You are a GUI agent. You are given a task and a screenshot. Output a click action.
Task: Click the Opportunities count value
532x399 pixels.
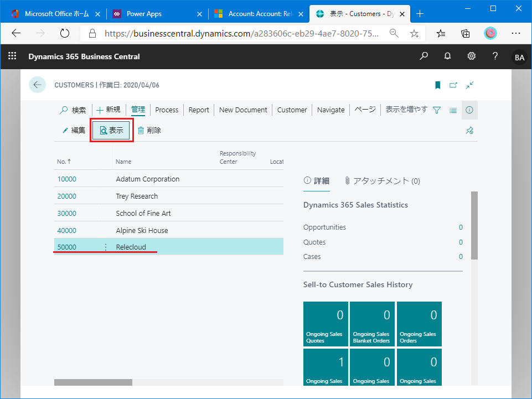[x=461, y=227]
